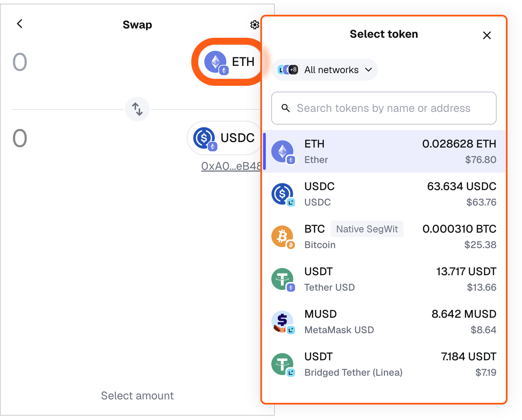Click the 0.028628 ETH balance value
This screenshot has width=522, height=420.
459,144
